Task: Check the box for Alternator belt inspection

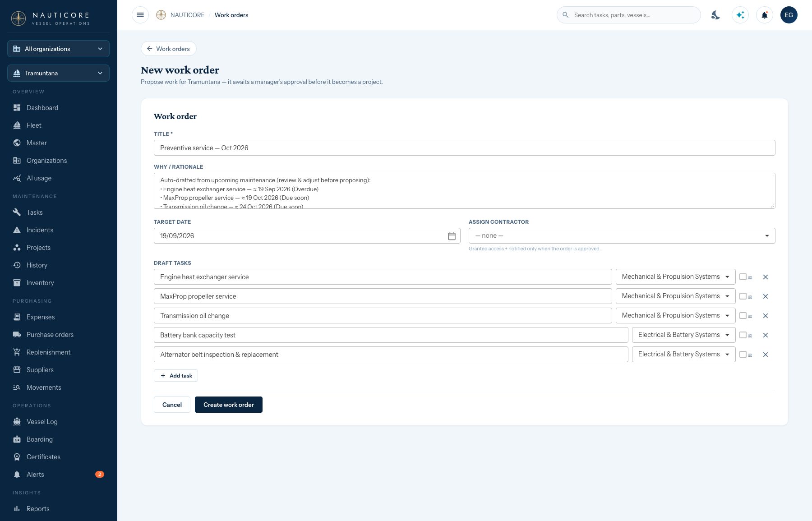Action: (x=743, y=355)
